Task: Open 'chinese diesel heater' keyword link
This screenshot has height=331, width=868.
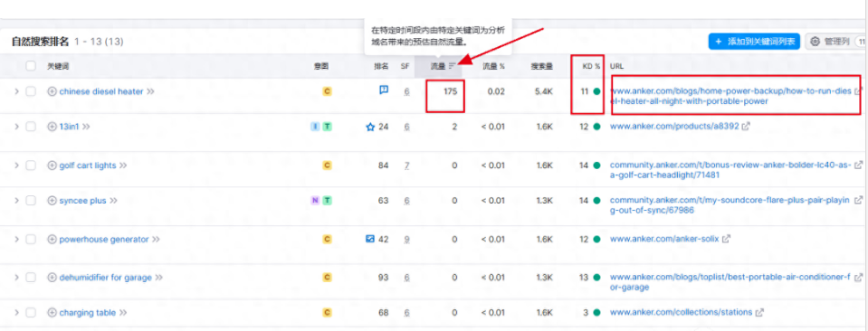Action: [101, 91]
